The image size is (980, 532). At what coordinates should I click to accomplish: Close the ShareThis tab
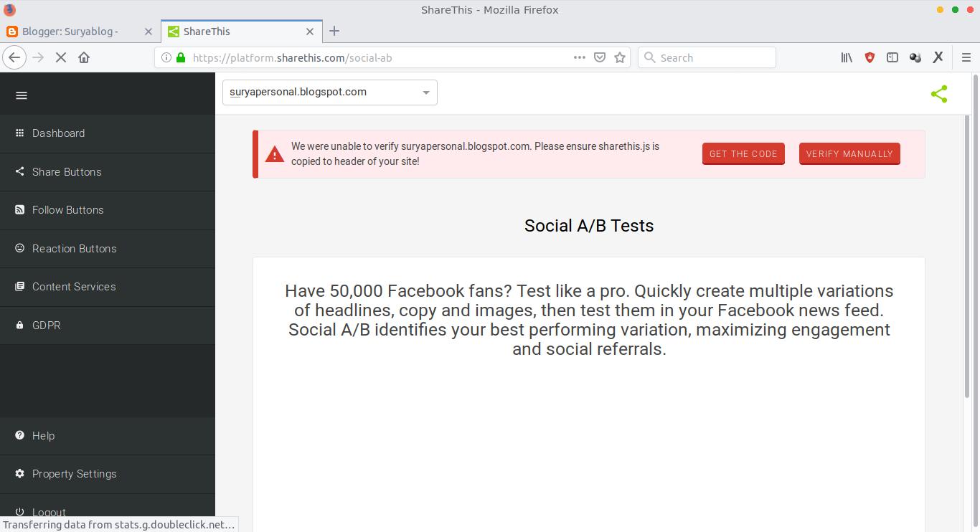(310, 32)
